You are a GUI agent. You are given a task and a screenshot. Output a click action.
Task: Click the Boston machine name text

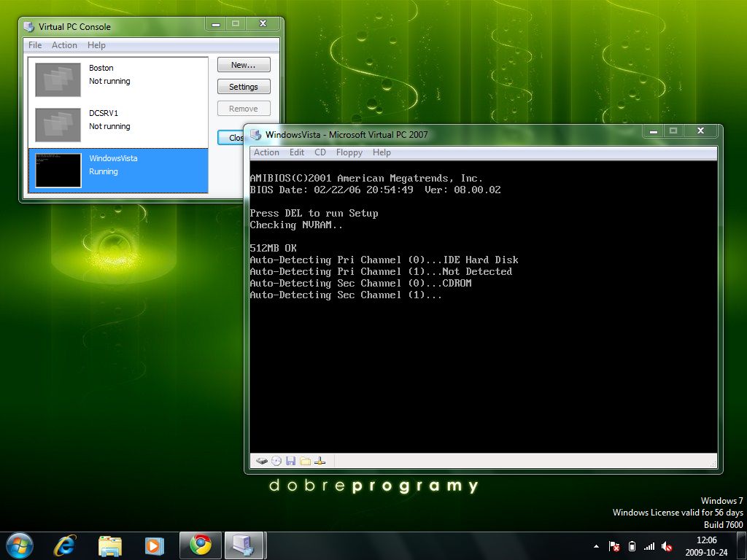coord(101,68)
